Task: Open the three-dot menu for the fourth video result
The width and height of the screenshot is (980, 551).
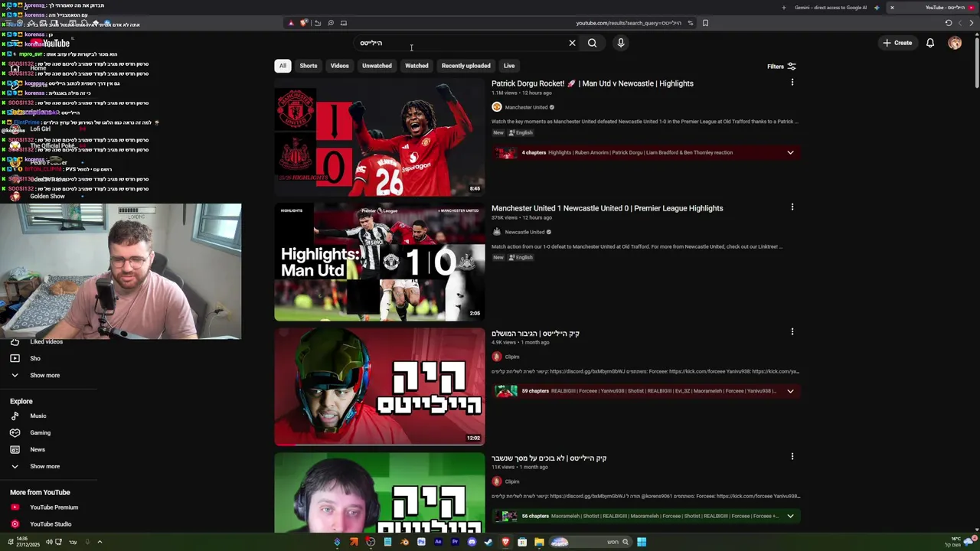Action: click(792, 456)
